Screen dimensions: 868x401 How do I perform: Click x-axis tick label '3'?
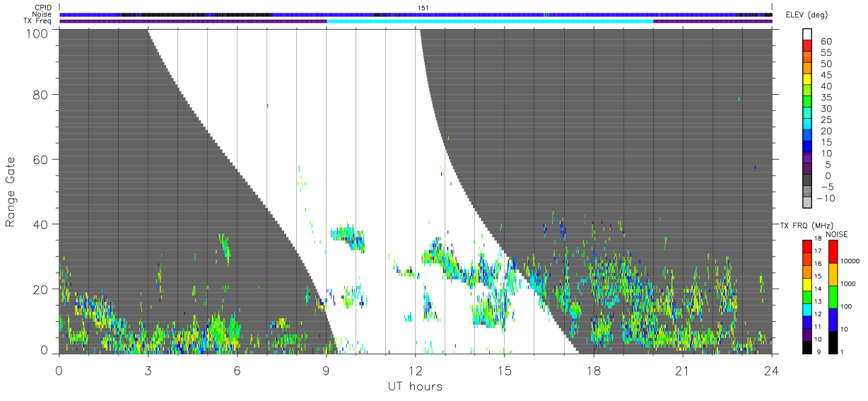coord(148,371)
